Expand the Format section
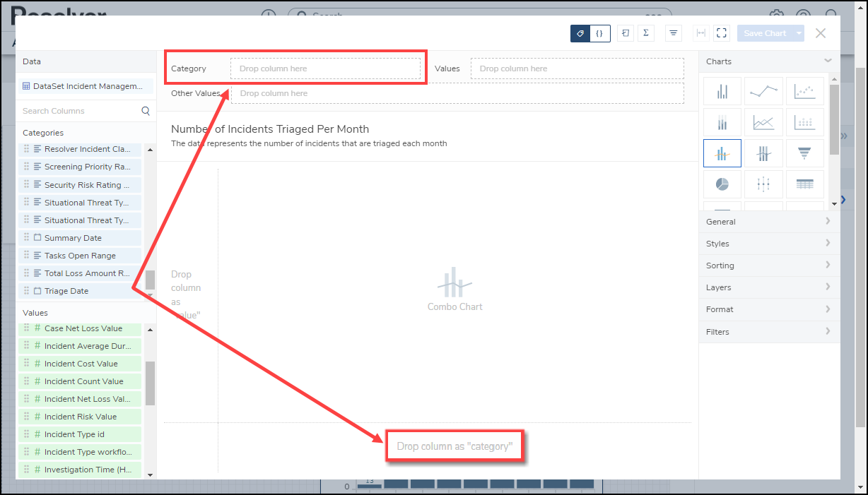This screenshot has height=495, width=868. click(x=769, y=309)
